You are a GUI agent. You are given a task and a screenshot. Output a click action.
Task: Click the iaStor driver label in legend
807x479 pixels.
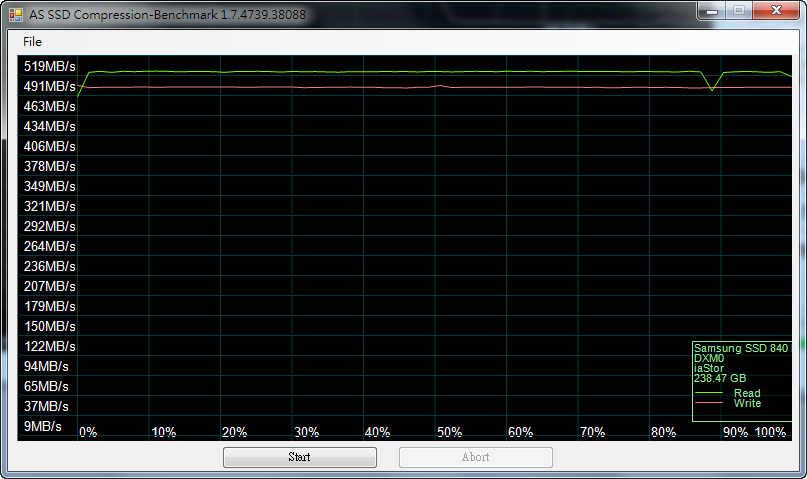[708, 368]
